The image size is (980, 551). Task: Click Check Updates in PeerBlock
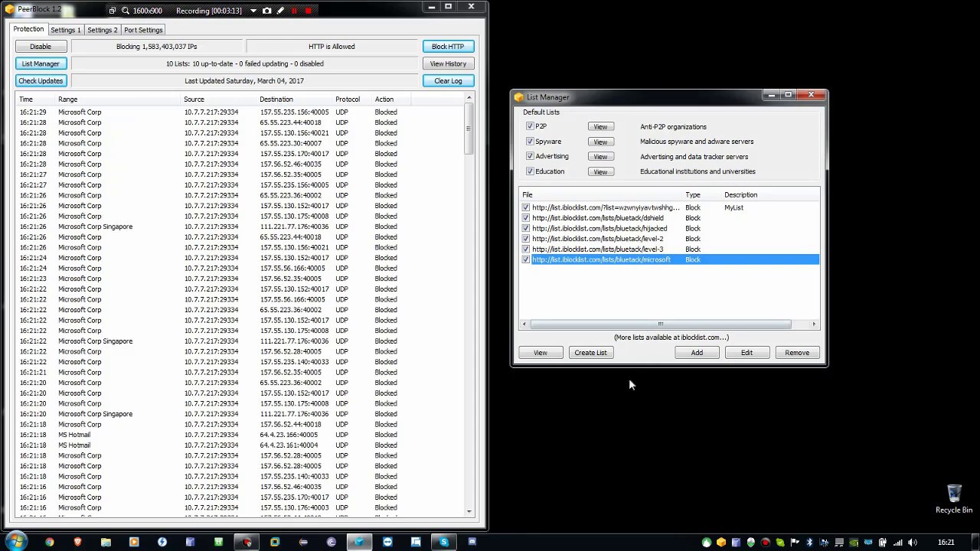41,80
